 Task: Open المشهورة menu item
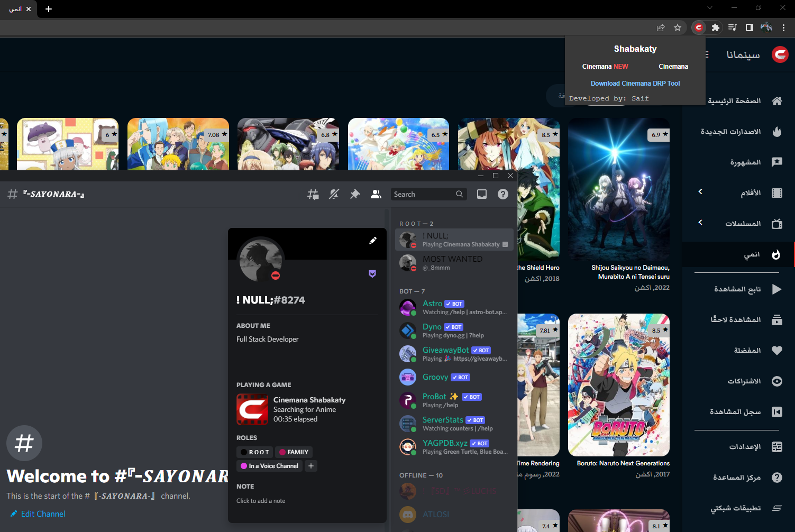[x=738, y=162]
